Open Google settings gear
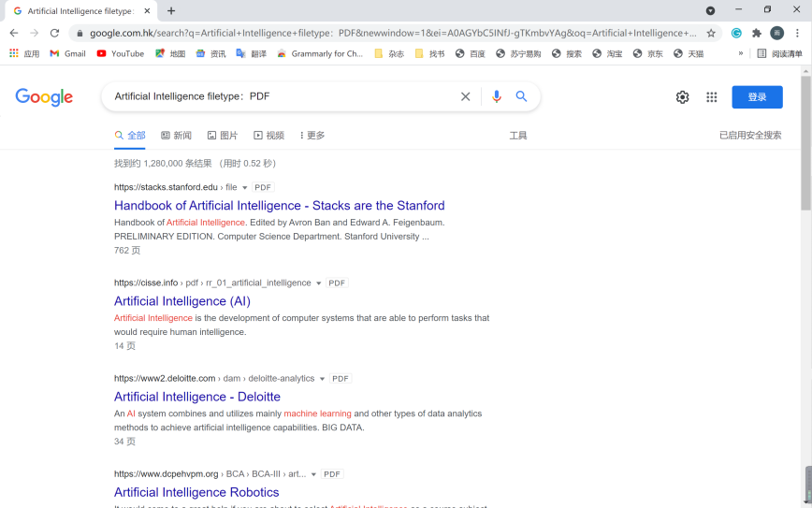Viewport: 812px width, 508px height. [683, 97]
